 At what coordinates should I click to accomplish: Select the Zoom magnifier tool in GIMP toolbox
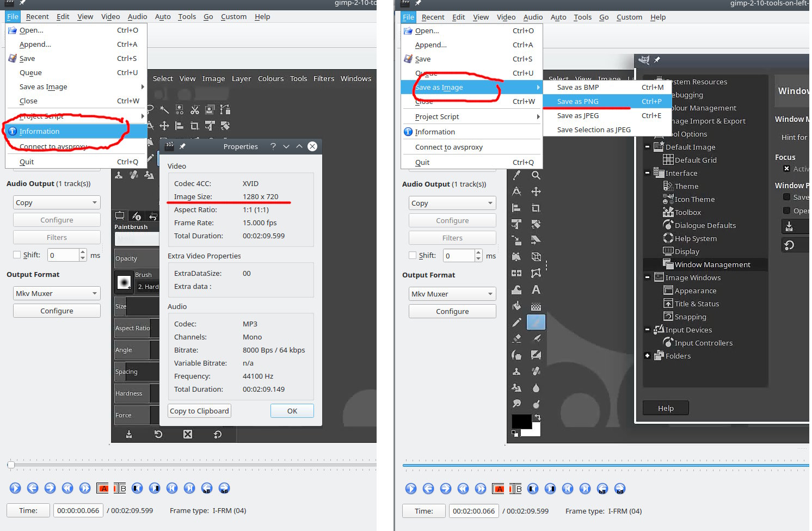536,175
